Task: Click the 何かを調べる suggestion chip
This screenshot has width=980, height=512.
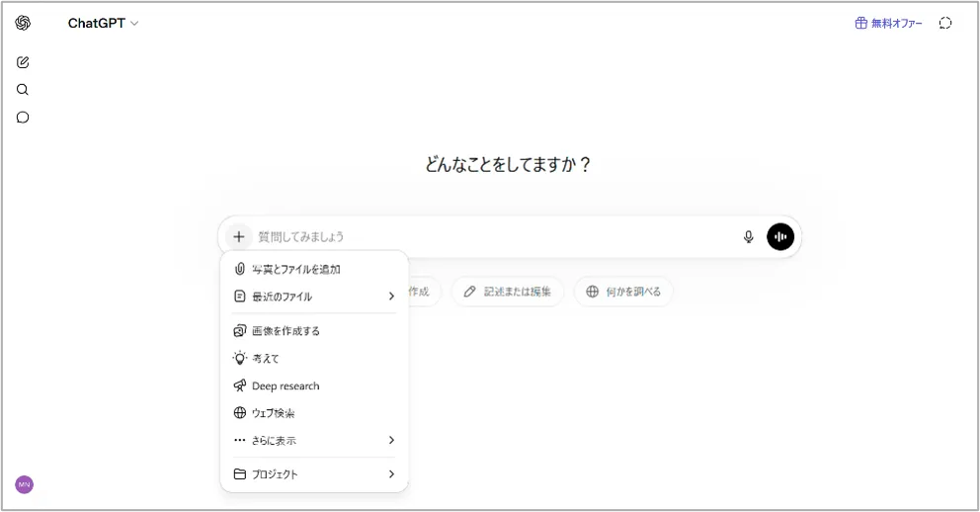Action: (623, 292)
